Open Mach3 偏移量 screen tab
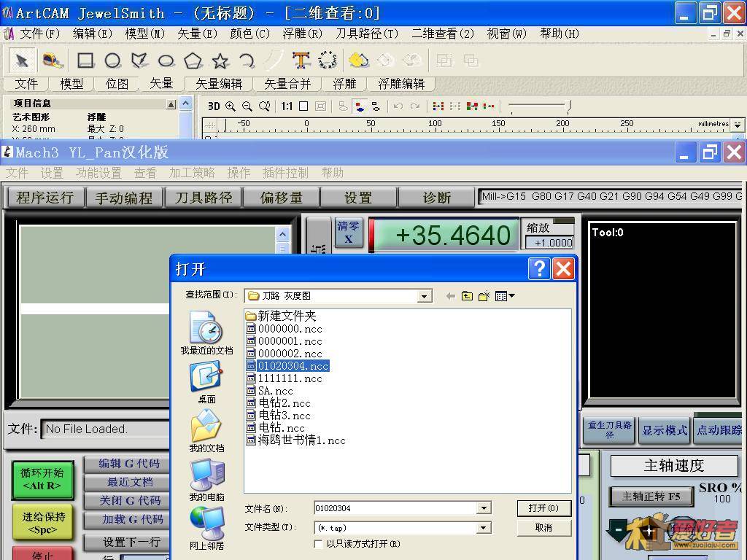Screen dimensions: 747x560 281,198
